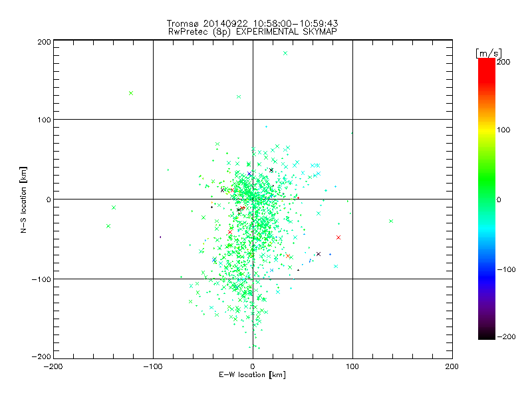532x399 pixels.
Task: Click the title 'Tromsø 20140922 10:58:00-10:59:43'
Action: click(252, 23)
